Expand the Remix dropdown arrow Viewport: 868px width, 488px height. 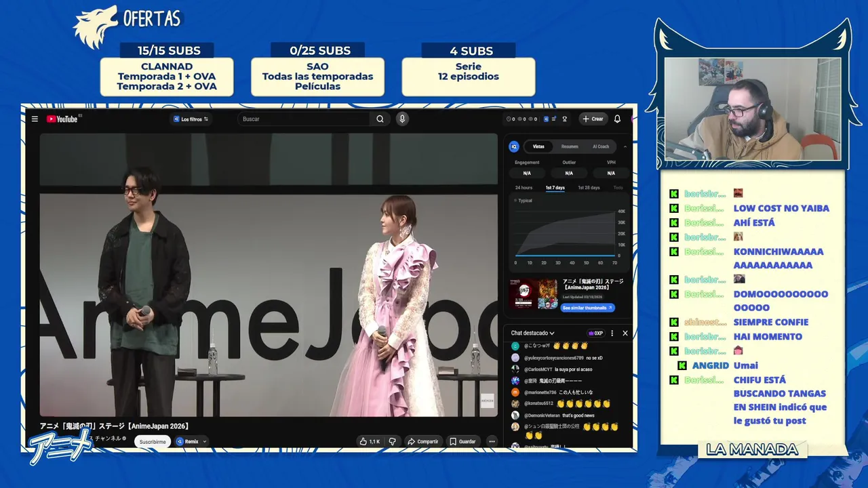[205, 441]
